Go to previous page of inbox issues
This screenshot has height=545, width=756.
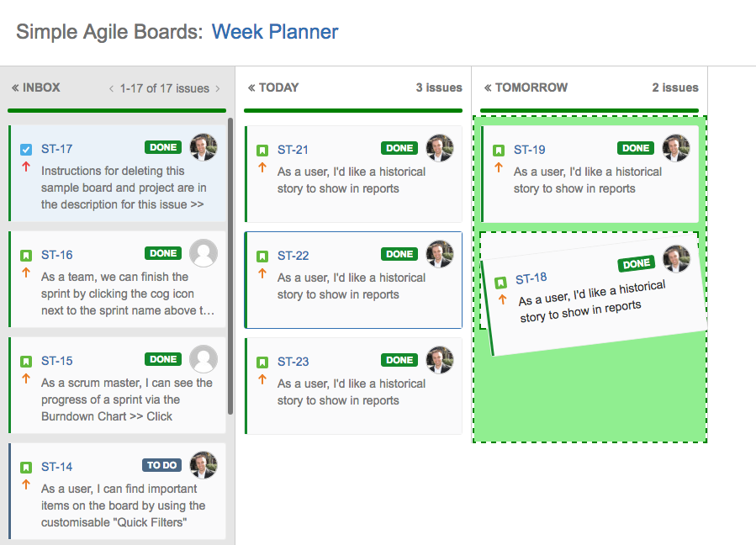click(x=111, y=89)
